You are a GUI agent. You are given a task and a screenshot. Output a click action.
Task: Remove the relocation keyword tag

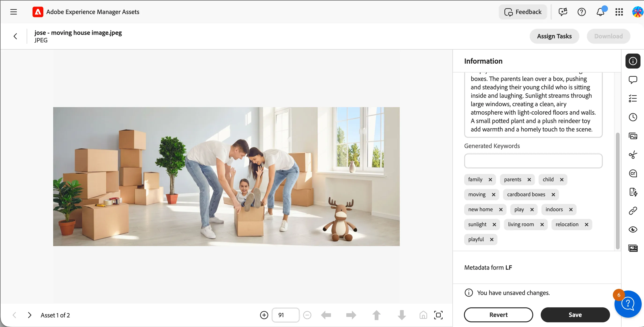coord(586,224)
